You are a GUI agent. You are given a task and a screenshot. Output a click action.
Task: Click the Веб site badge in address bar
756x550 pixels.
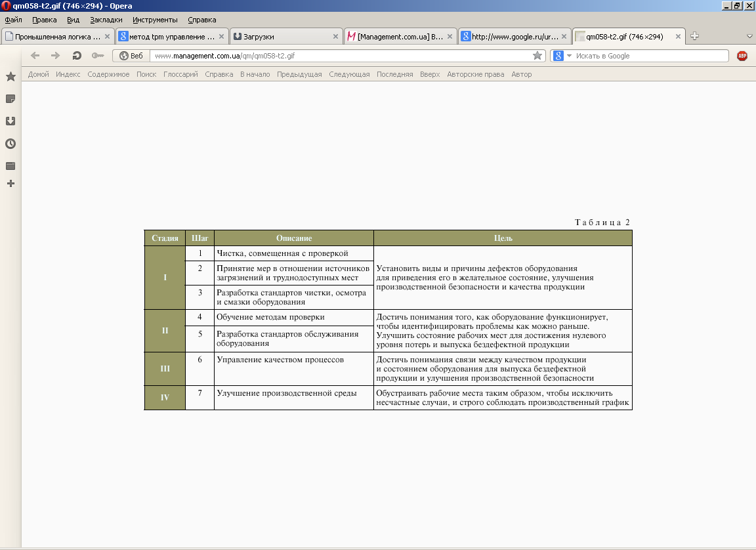(131, 56)
